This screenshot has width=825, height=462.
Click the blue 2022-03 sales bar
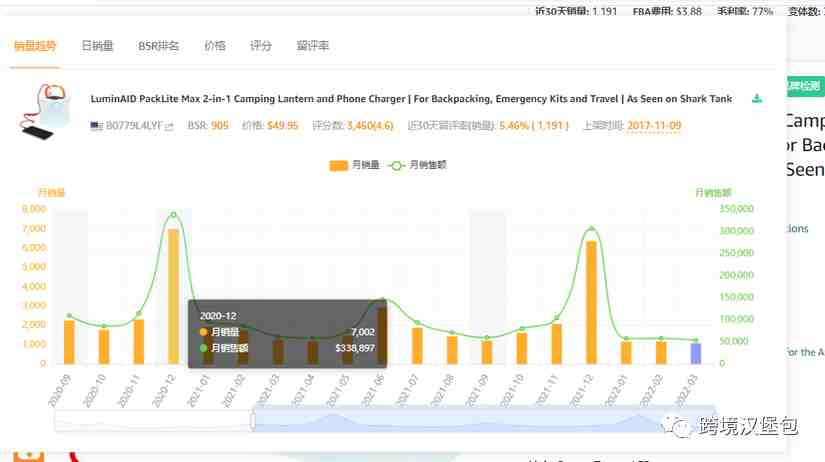coord(696,354)
